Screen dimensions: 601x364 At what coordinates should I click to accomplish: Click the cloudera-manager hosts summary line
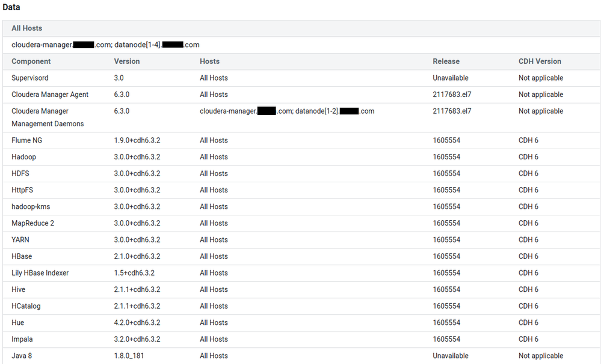click(x=105, y=45)
